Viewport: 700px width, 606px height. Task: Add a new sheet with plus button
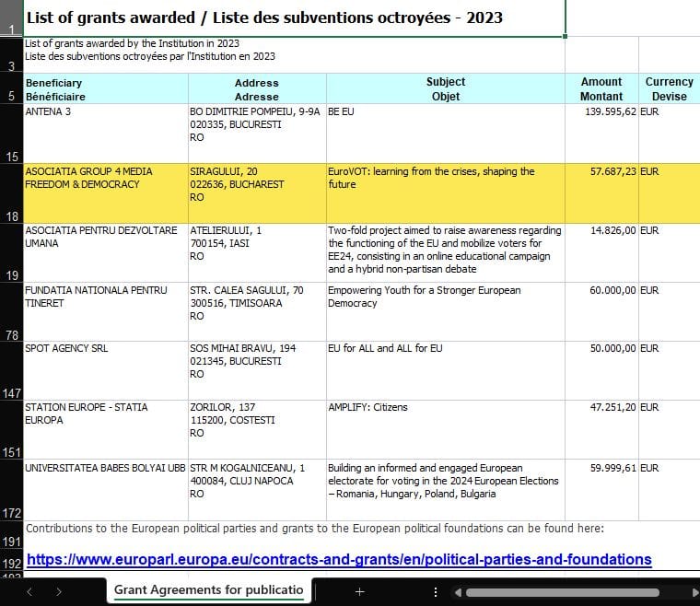pyautogui.click(x=359, y=591)
